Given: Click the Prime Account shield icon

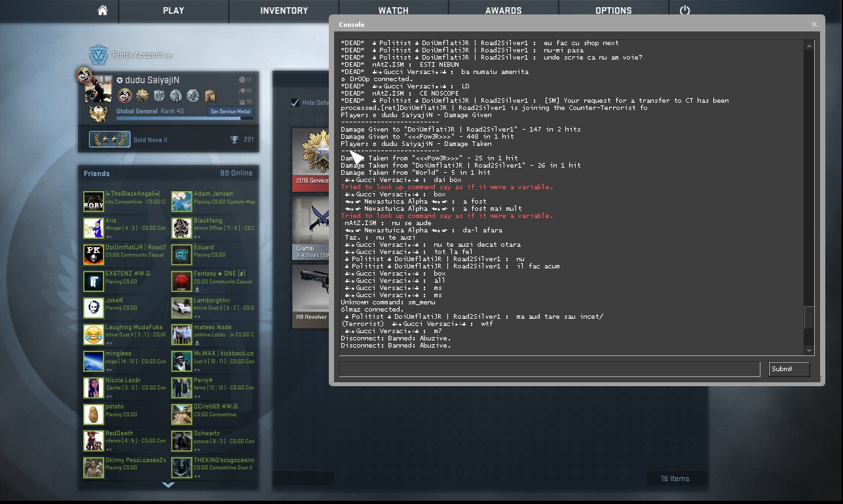Looking at the screenshot, I should click(98, 55).
